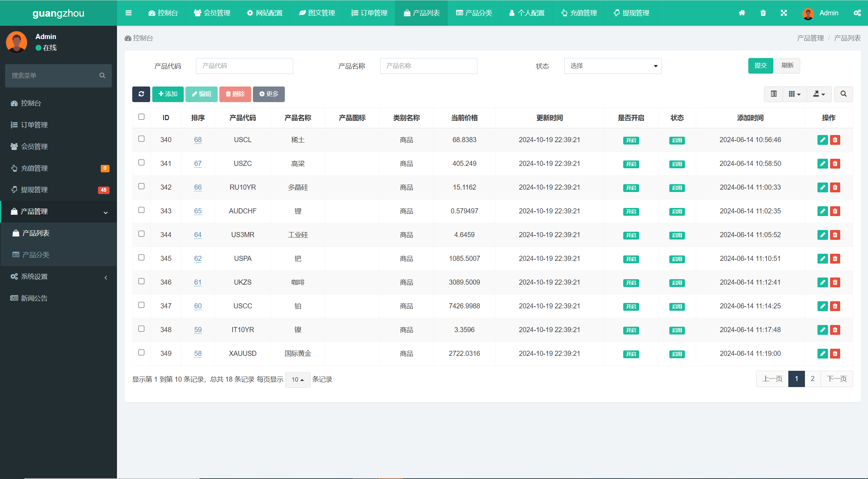Screen dimensions: 868x479
Task: Open the 更多 button dropdown menu
Action: click(x=269, y=94)
